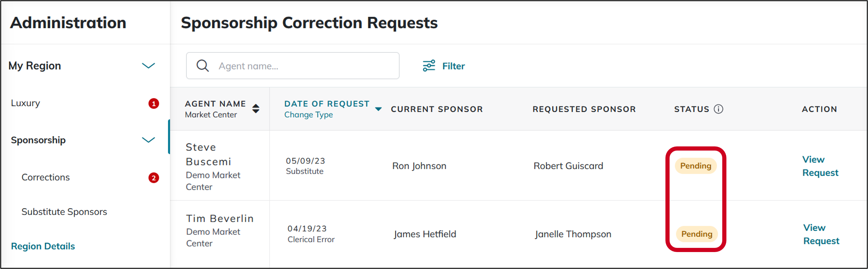The height and width of the screenshot is (269, 868).
Task: Click the search magnifier icon
Action: click(x=203, y=66)
